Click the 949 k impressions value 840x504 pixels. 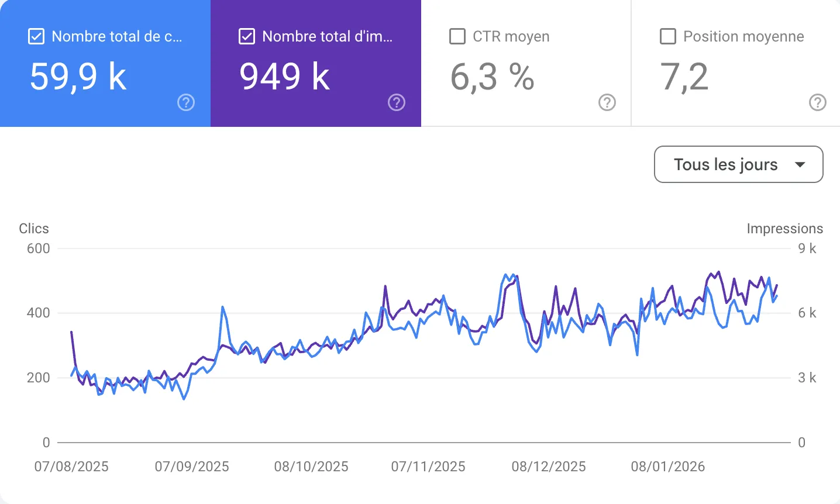[x=285, y=77]
